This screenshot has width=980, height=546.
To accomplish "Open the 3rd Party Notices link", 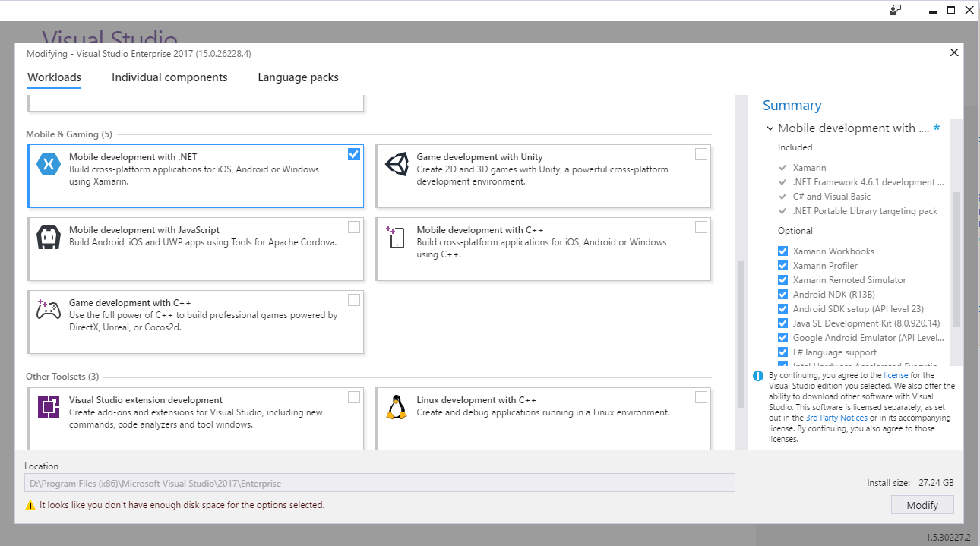I will (836, 418).
